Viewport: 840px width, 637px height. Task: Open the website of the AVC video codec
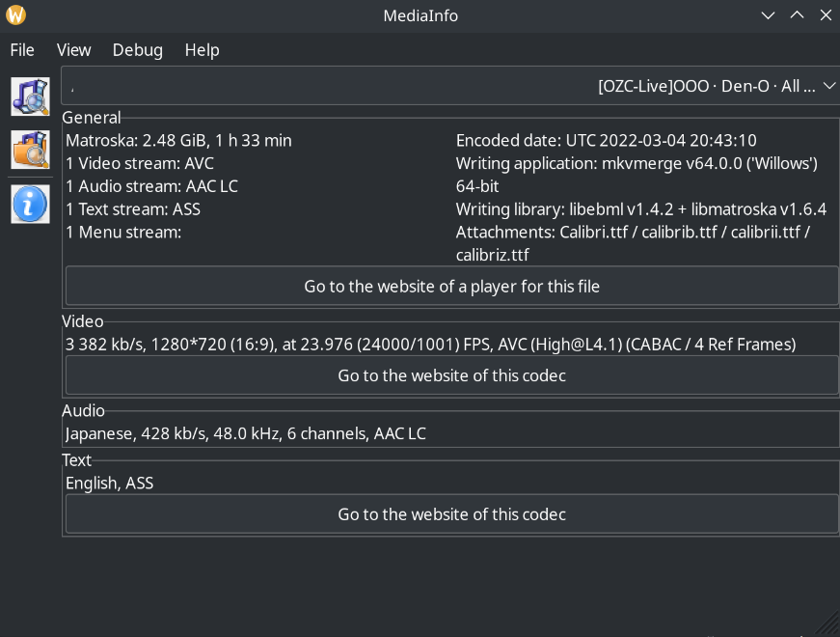[x=450, y=374]
